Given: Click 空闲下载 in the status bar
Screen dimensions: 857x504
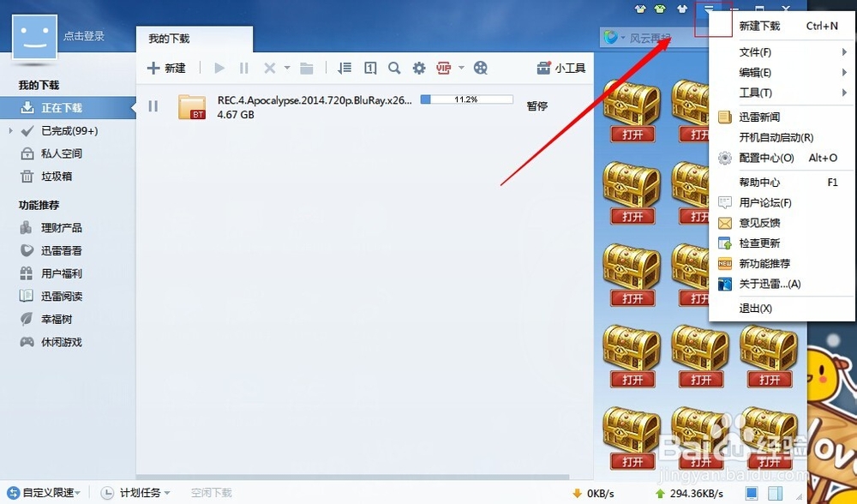Looking at the screenshot, I should 212,493.
